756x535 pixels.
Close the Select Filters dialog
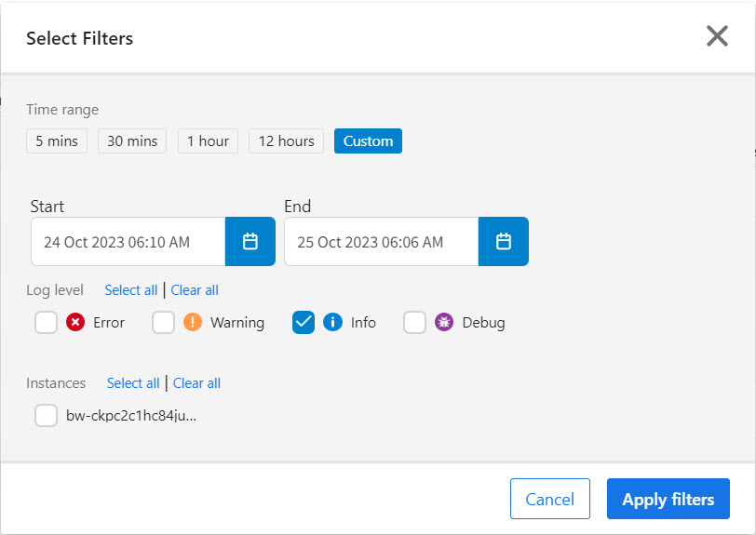click(717, 36)
